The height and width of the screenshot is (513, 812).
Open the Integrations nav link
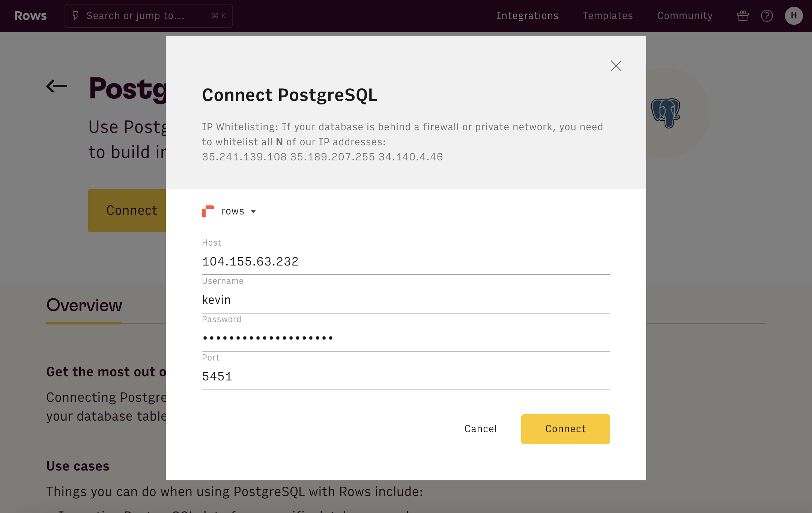tap(527, 16)
